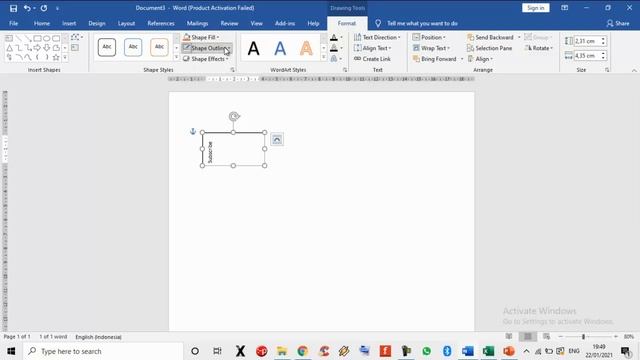640x360 pixels.
Task: Switch to the References tab
Action: [161, 24]
